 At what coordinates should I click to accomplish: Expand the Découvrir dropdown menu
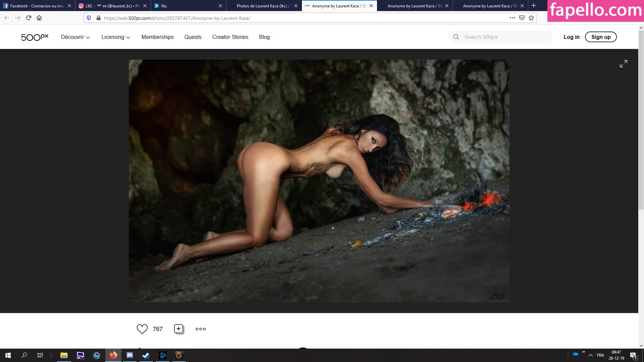coord(75,37)
